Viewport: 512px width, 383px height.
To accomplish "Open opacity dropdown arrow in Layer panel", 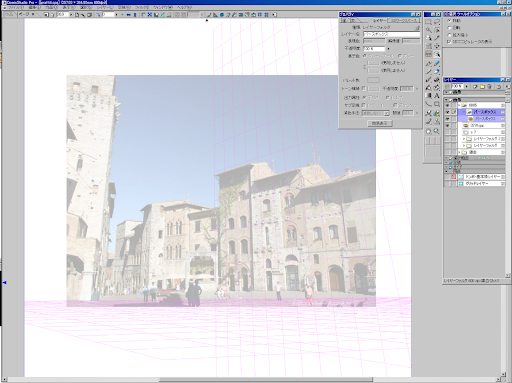I will point(467,87).
